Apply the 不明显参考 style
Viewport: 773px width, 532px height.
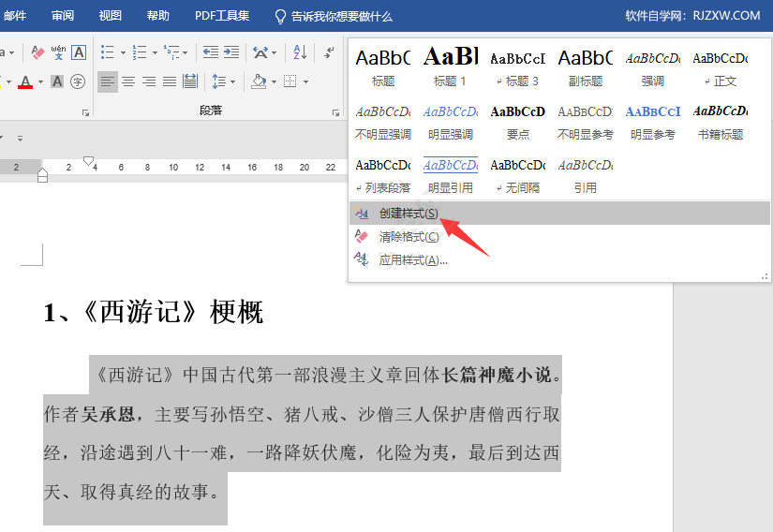tap(586, 122)
